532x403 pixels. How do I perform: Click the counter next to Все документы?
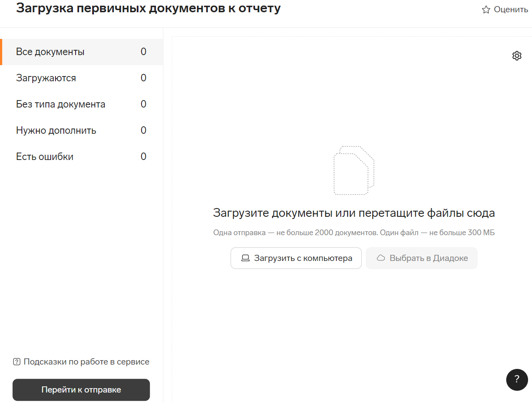[x=143, y=52]
